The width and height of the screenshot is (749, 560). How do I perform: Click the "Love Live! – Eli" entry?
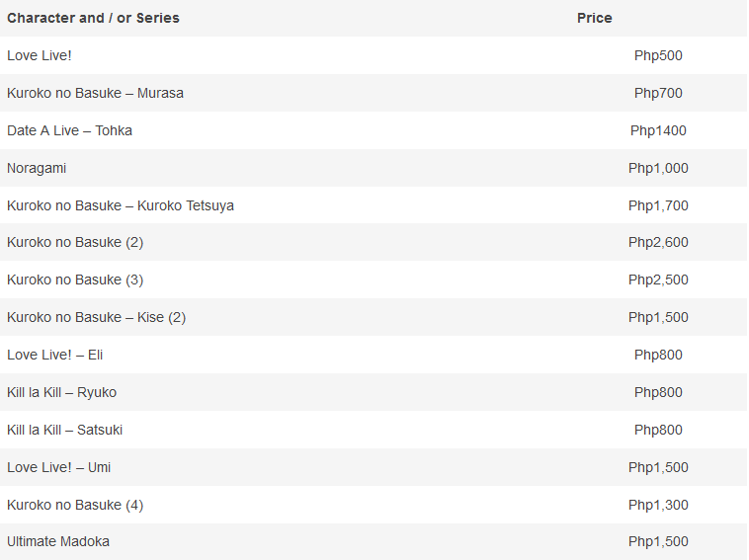(55, 355)
